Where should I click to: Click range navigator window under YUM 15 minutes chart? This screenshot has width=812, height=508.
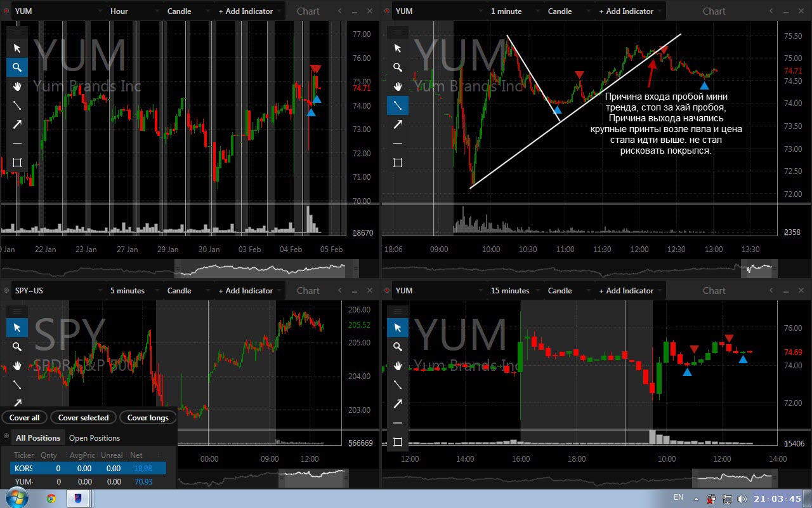[735, 478]
